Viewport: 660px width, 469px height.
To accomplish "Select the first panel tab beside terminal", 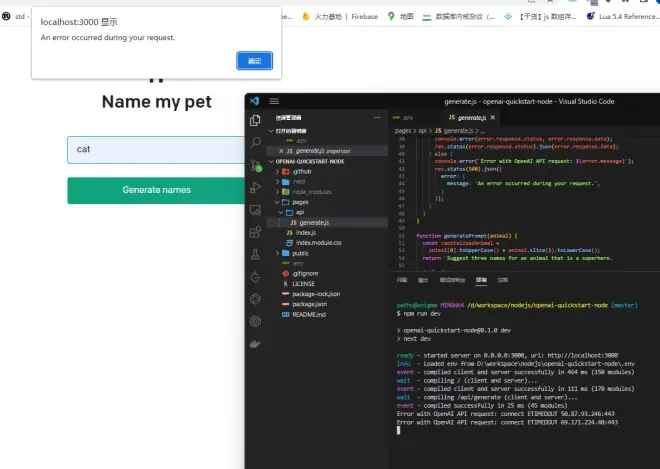I will tap(401, 281).
